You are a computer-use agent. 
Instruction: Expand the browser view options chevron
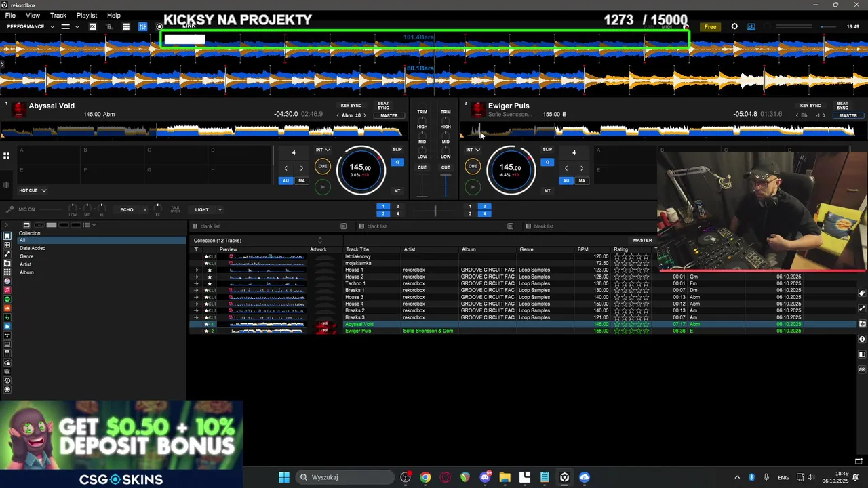point(94,224)
